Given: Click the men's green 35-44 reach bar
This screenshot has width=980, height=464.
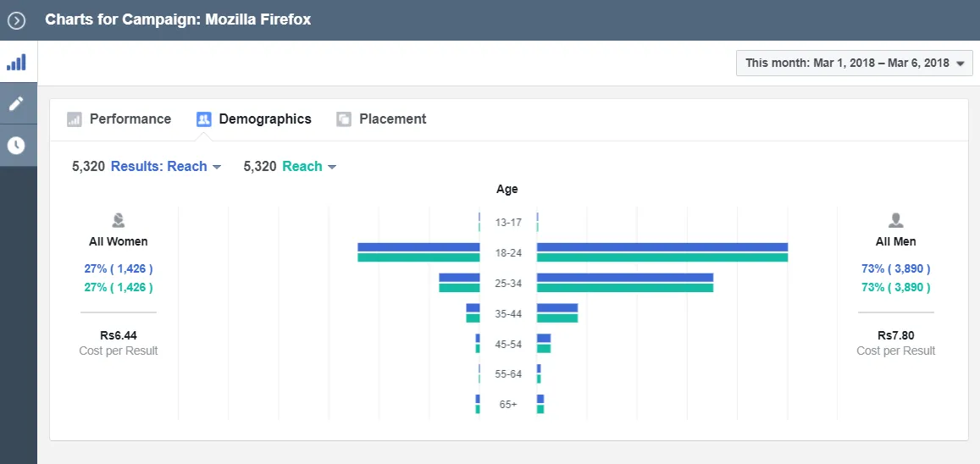Looking at the screenshot, I should click(557, 318).
